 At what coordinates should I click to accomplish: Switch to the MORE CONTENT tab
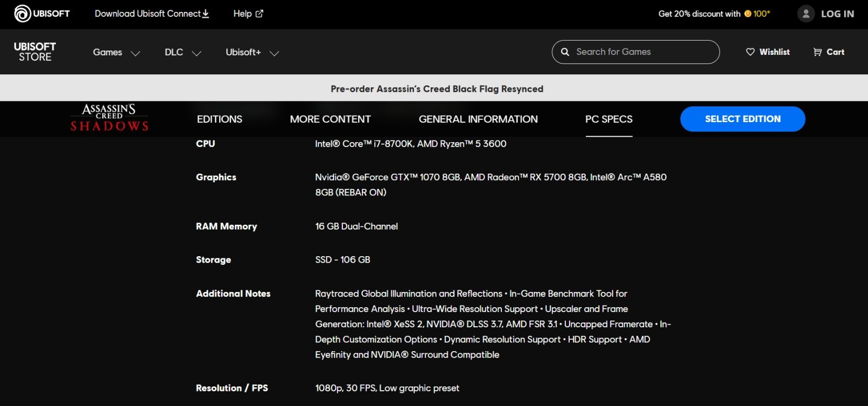(330, 119)
